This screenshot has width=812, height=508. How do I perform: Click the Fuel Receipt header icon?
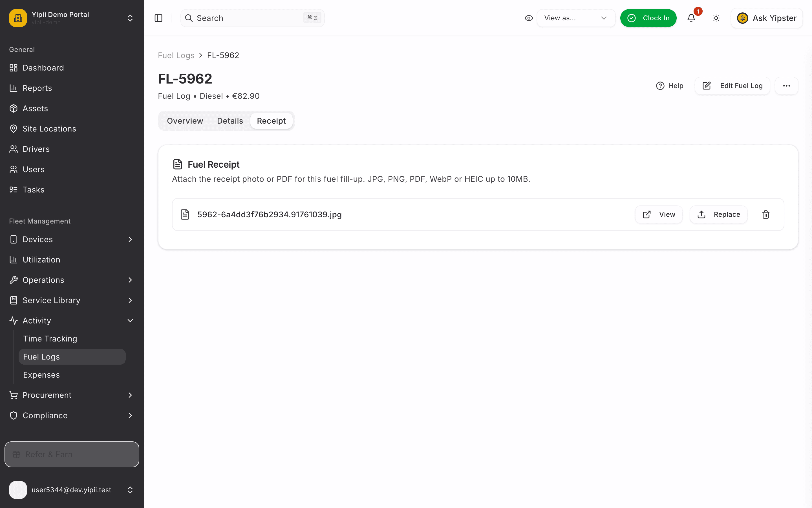(178, 164)
